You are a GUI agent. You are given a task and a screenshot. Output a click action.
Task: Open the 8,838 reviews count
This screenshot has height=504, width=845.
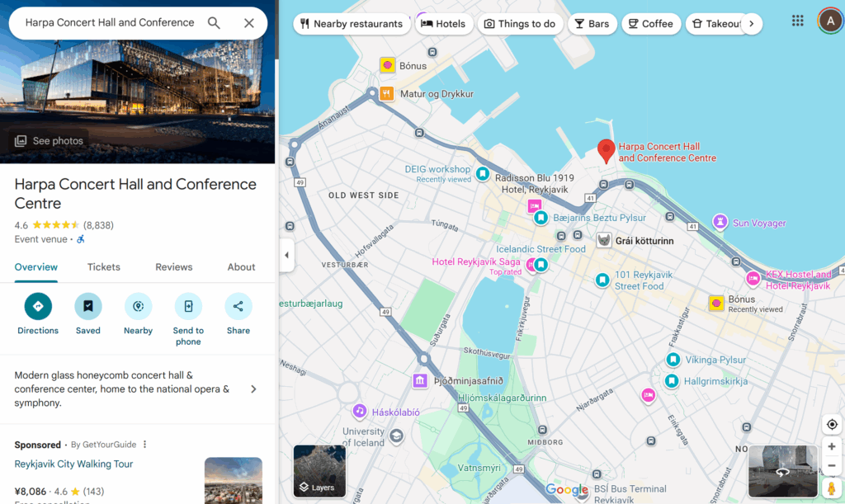(98, 225)
